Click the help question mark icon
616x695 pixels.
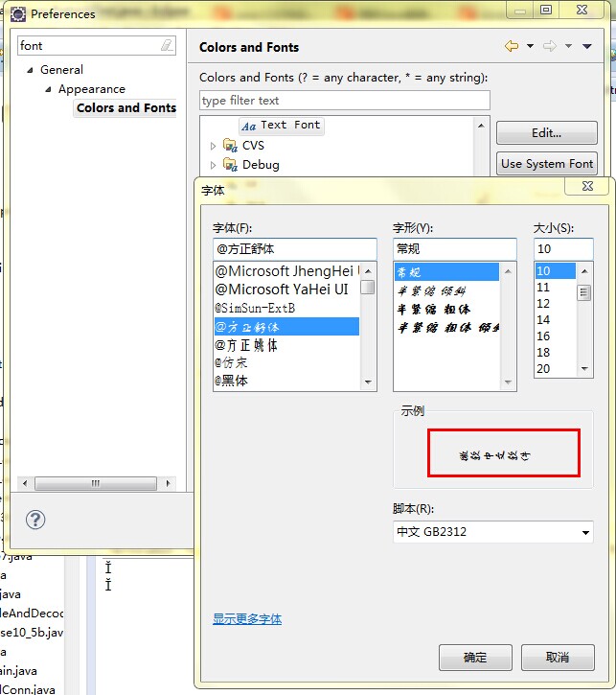pos(35,520)
